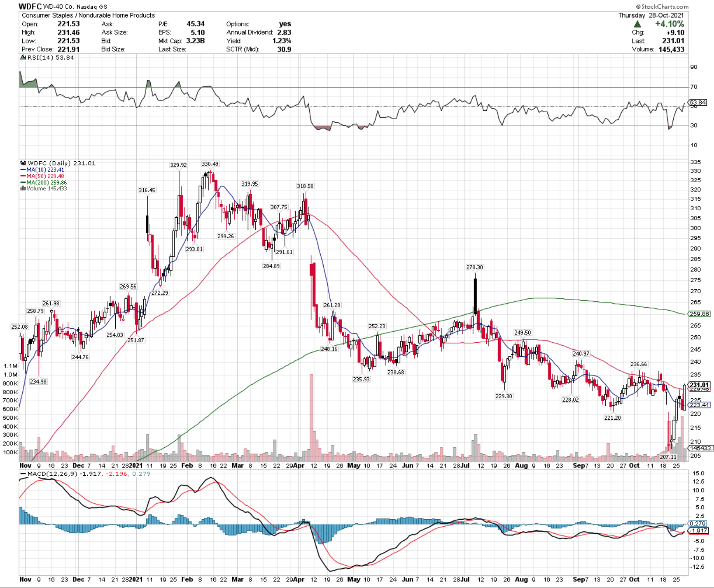This screenshot has height=588, width=714.
Task: Click the 2021 label on price chart axis
Action: tap(135, 465)
